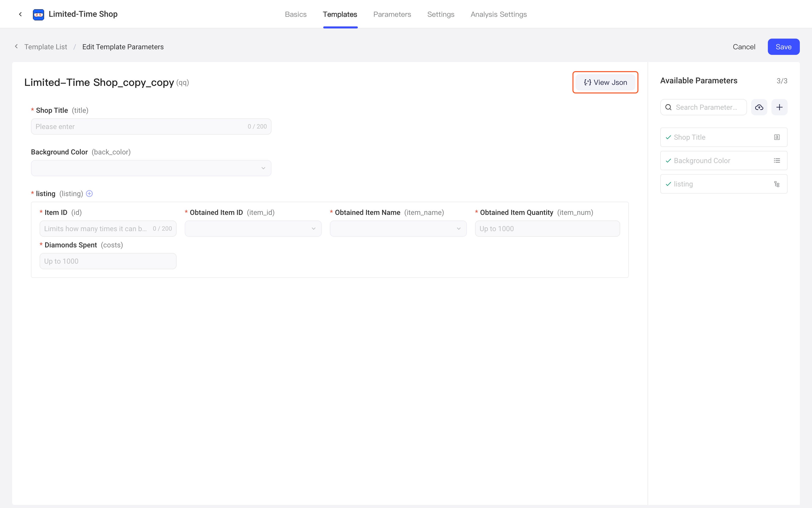Image resolution: width=812 pixels, height=508 pixels.
Task: Click the list type icon on Background Color row
Action: 777,161
